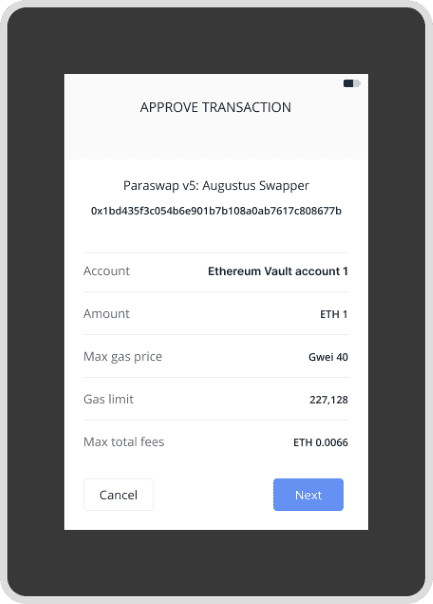Viewport: 433px width, 604px height.
Task: Click the Paraswap v5: Augustus Swapper name
Action: pos(216,185)
